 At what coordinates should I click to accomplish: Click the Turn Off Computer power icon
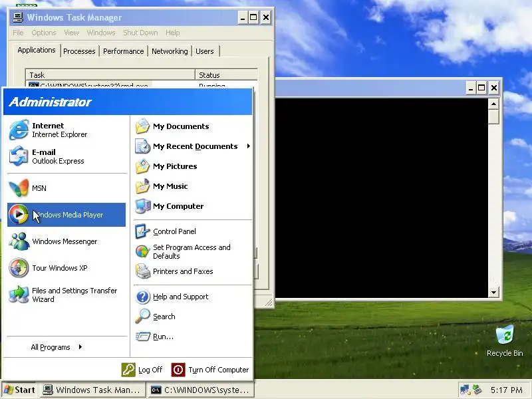click(x=178, y=370)
